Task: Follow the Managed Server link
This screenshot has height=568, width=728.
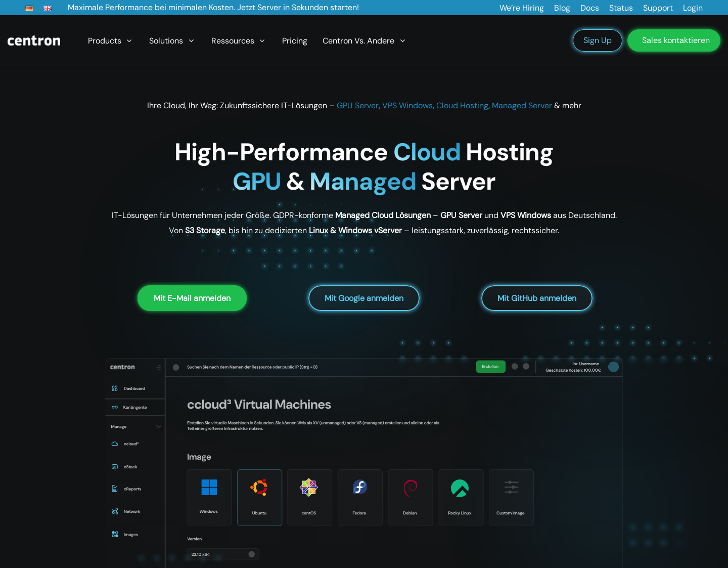Action: point(522,106)
